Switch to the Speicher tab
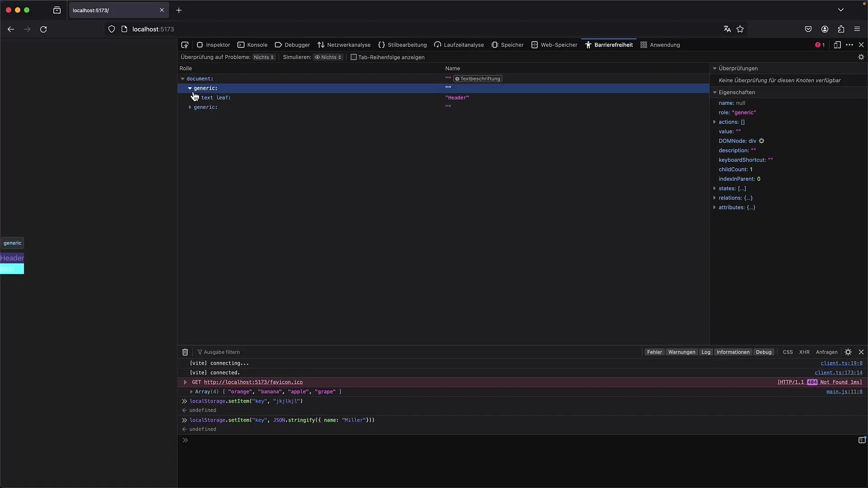 507,45
